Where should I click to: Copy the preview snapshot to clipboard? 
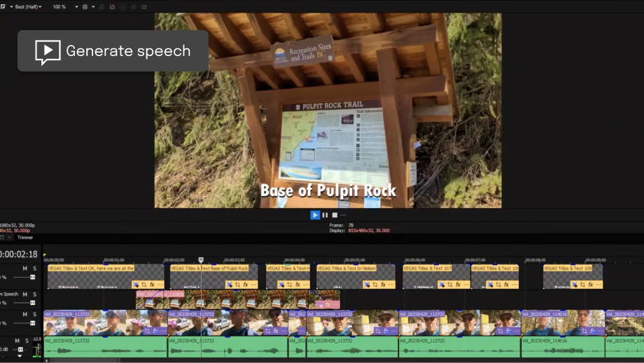[101, 7]
